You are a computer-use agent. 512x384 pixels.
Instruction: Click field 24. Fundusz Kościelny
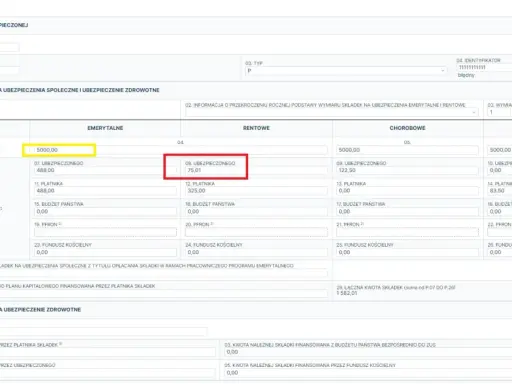tap(256, 252)
